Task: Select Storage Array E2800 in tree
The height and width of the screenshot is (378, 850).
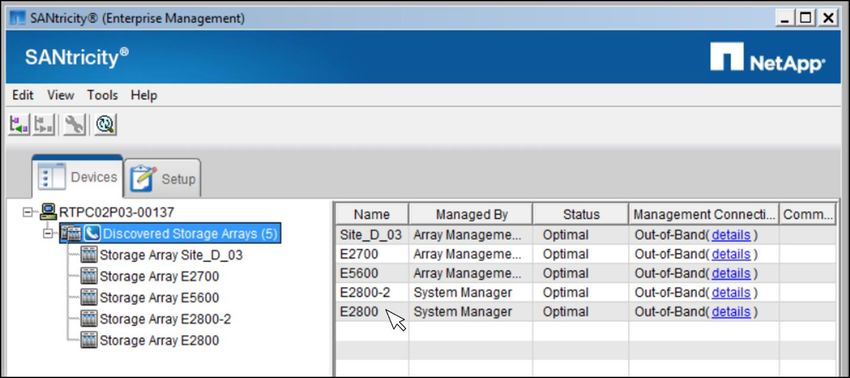Action: [x=159, y=340]
